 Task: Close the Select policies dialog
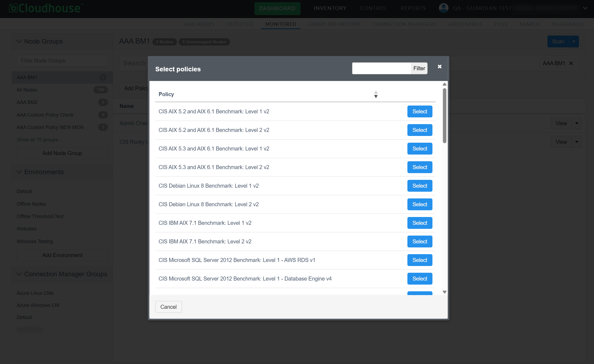[439, 66]
